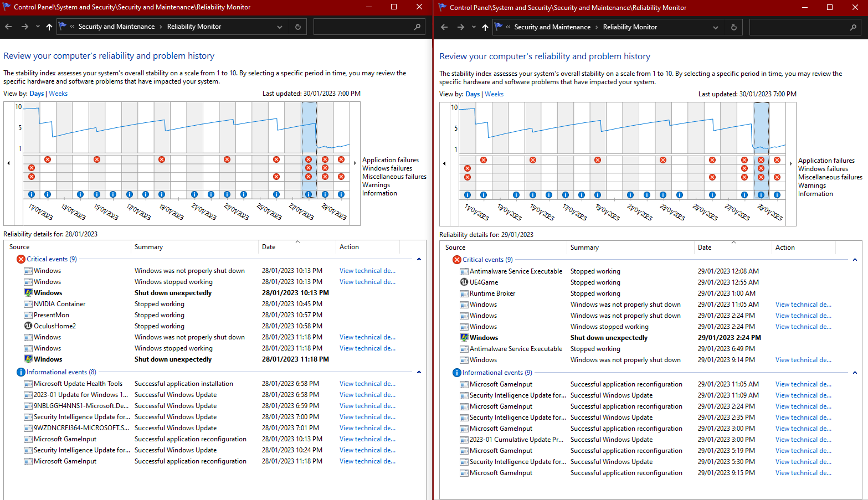View technical details for 9WZDNCRFJ364-MICROSOFT.S... row
The height and width of the screenshot is (500, 868).
point(367,428)
